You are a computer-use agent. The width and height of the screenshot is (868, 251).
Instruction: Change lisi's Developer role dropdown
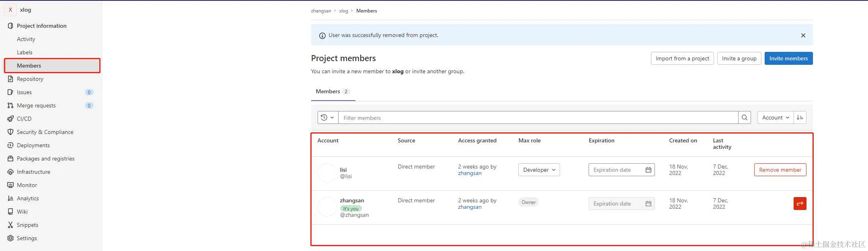tap(539, 170)
